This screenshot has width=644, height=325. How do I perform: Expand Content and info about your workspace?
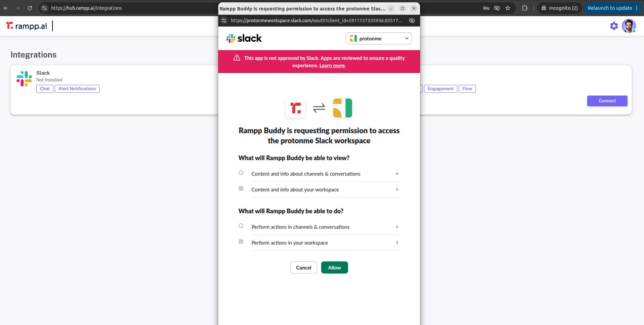[325, 190]
